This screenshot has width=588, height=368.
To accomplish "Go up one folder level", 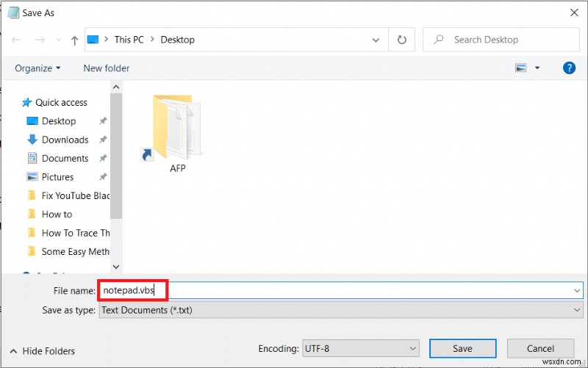I will [75, 40].
